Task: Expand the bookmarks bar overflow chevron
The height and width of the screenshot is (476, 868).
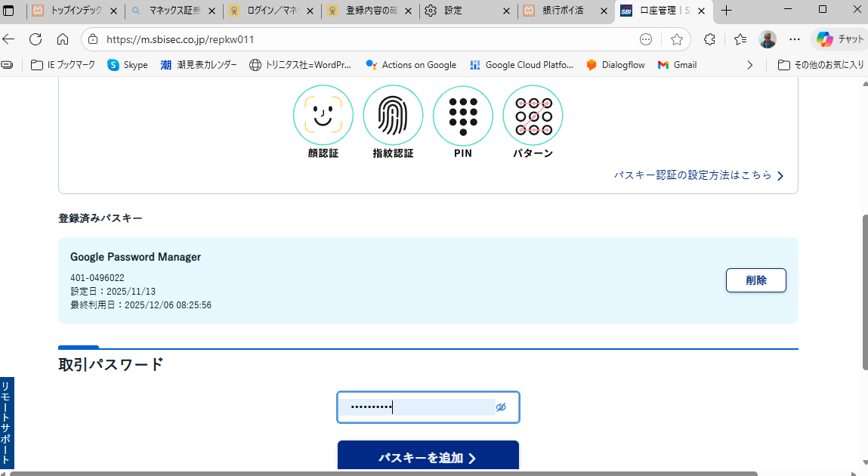Action: click(x=749, y=65)
